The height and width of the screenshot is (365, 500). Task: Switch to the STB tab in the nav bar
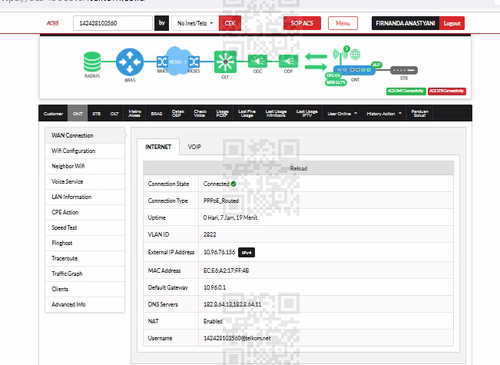coord(96,114)
